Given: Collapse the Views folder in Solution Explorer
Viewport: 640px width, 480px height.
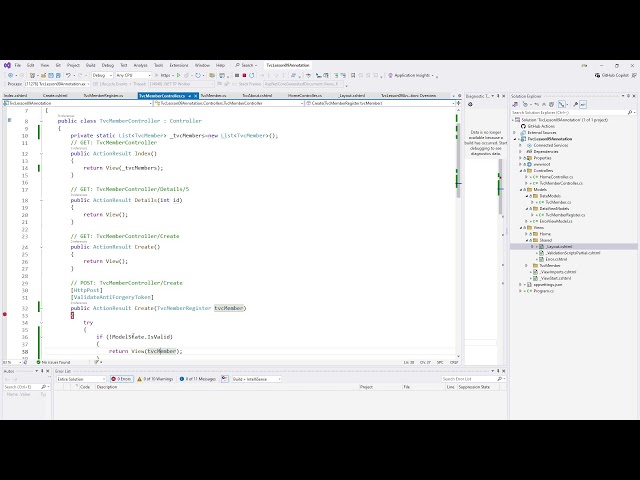Looking at the screenshot, I should tap(520, 228).
